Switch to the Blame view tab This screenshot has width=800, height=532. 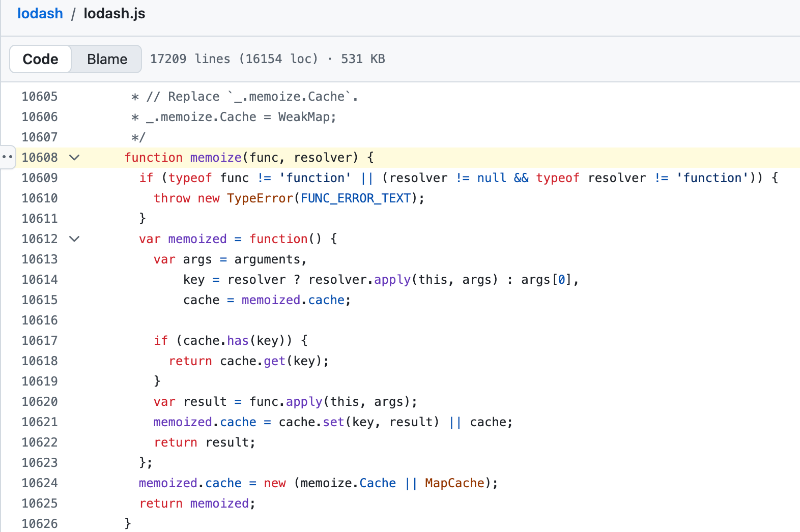tap(107, 59)
